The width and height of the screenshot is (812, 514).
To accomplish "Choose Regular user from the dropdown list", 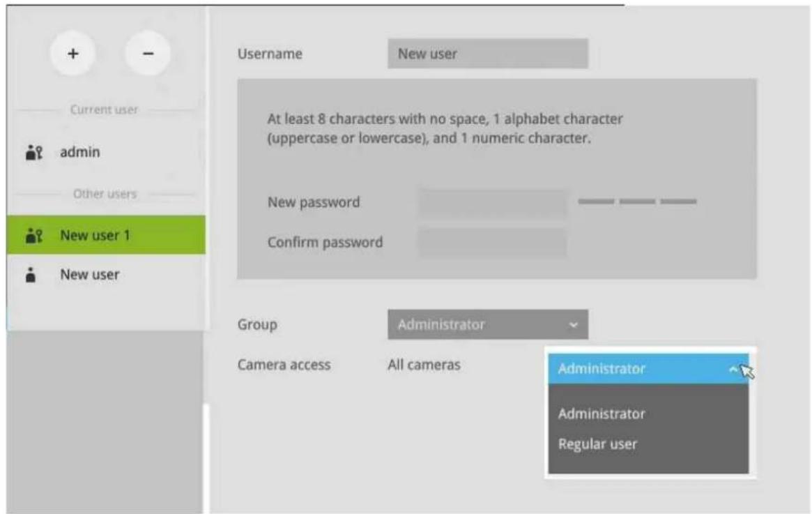I will click(597, 444).
